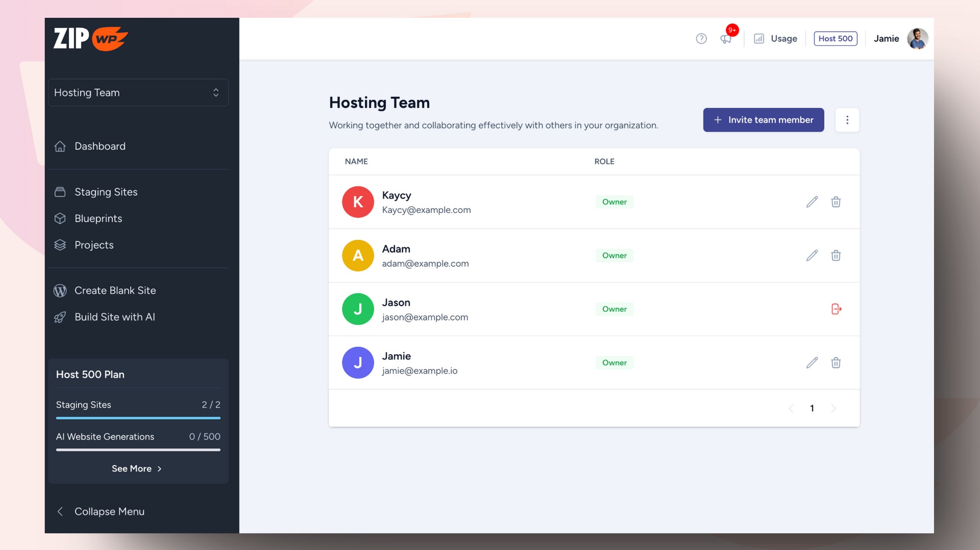Open the Host 500 plan button
980x550 pixels.
[835, 38]
